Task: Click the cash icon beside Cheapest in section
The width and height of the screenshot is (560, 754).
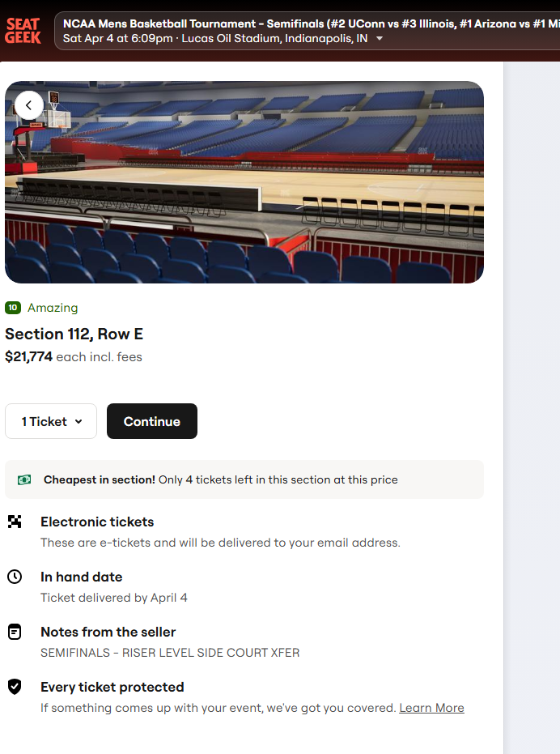Action: click(x=24, y=480)
